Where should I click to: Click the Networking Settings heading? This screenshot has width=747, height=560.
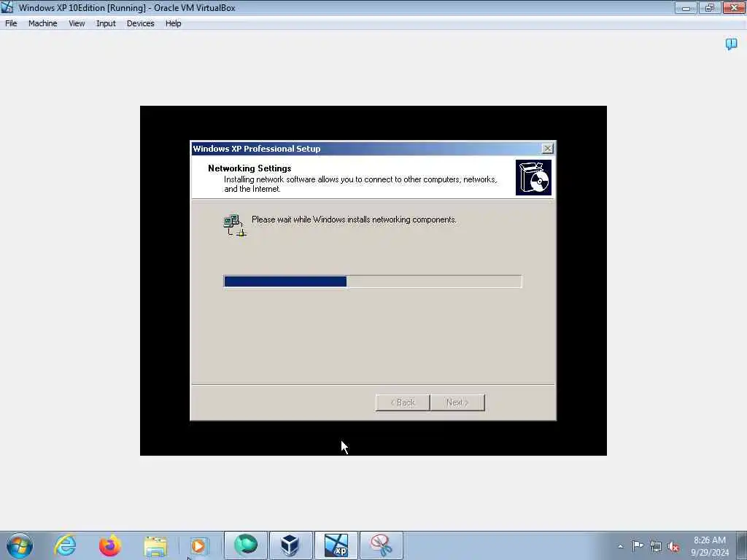249,168
